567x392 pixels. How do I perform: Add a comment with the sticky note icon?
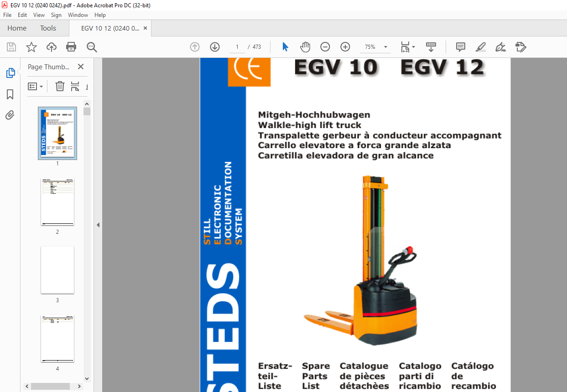point(461,47)
